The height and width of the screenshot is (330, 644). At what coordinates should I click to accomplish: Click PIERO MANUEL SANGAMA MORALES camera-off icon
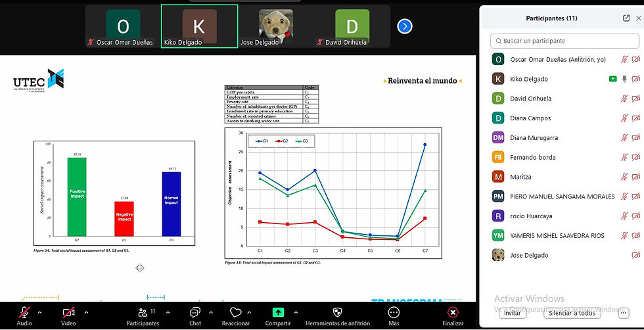click(x=636, y=197)
